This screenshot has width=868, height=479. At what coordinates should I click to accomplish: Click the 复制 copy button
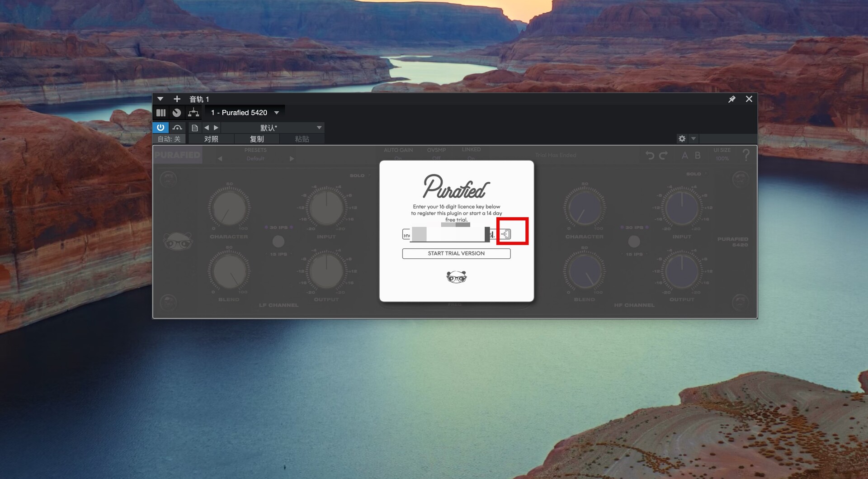pos(257,139)
